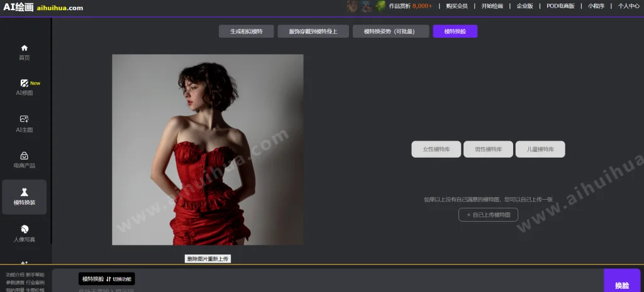644x292 pixels.
Task: Open the 生图价格 link
Action: click(x=35, y=290)
